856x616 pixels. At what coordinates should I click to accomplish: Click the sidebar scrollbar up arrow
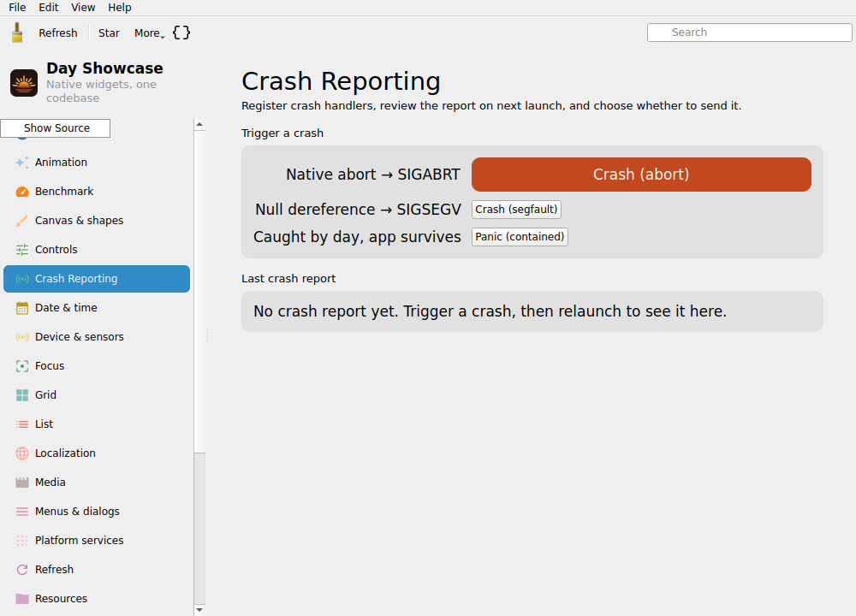[199, 124]
